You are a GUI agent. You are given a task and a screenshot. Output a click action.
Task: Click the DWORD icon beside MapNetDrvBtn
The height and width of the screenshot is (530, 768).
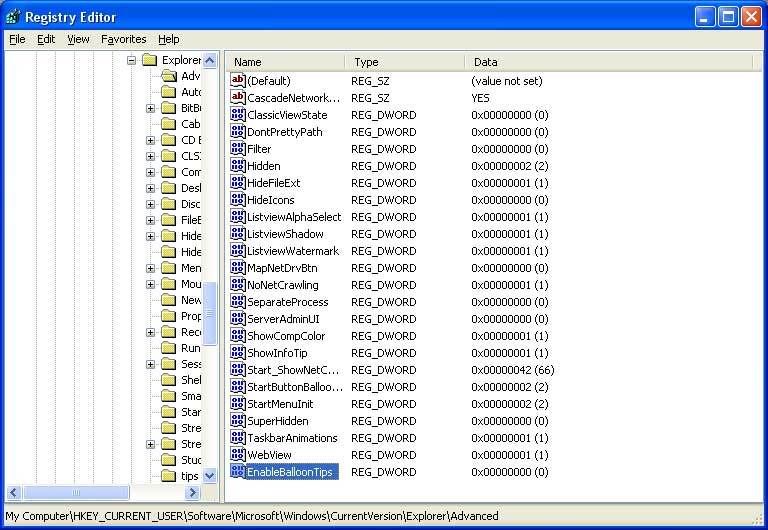pos(238,267)
